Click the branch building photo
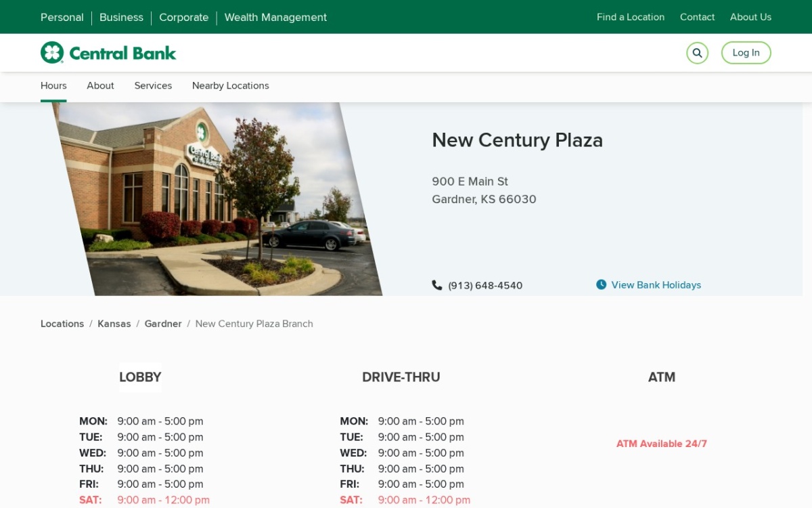 coord(217,199)
